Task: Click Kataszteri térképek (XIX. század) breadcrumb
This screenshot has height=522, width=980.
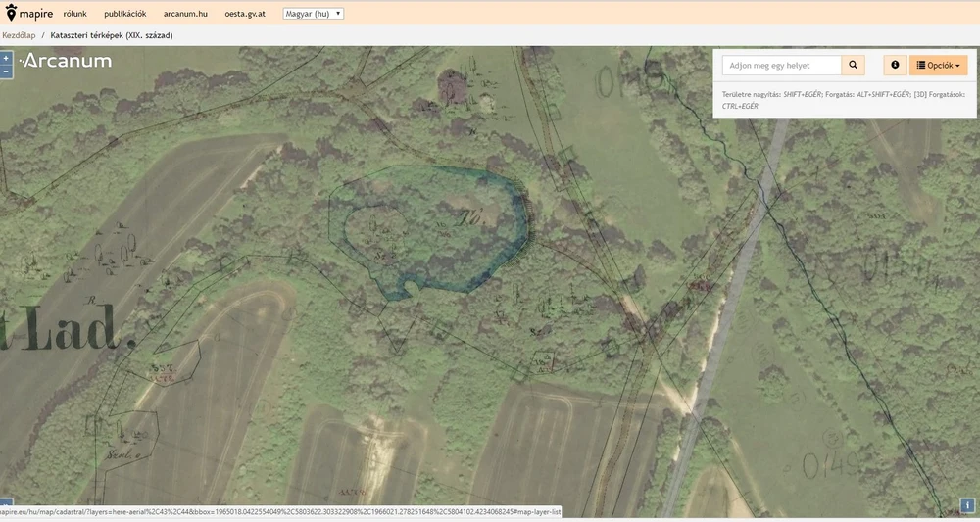Action: click(x=112, y=35)
